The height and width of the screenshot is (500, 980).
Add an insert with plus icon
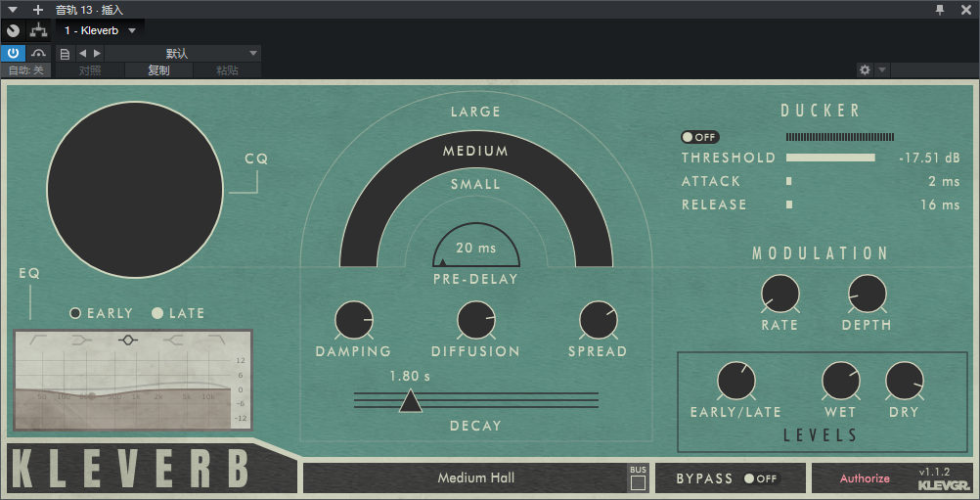[38, 10]
